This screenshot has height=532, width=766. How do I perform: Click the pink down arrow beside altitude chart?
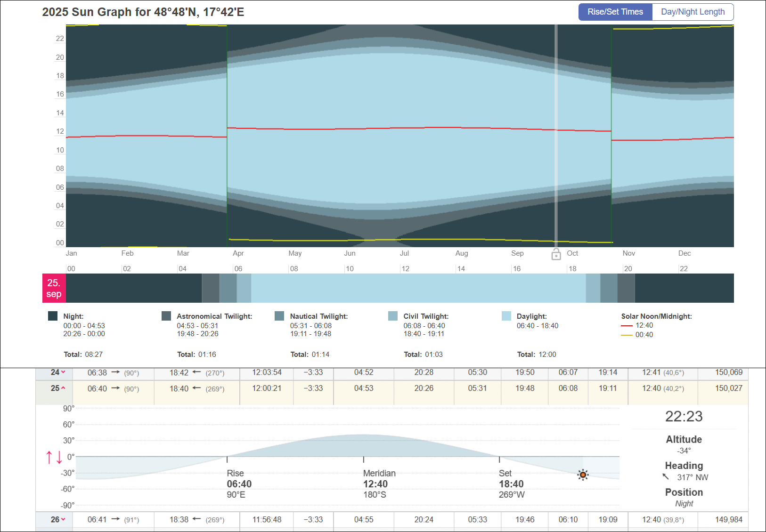pyautogui.click(x=59, y=457)
